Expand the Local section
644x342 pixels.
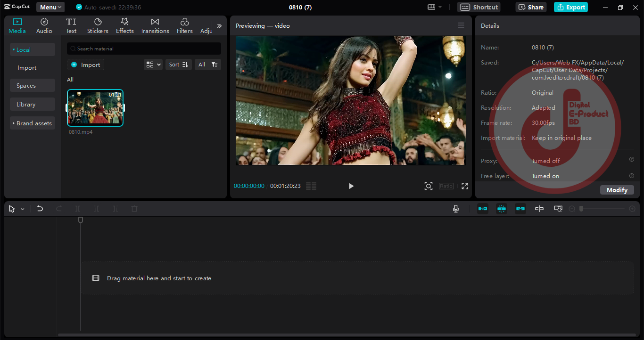click(33, 49)
